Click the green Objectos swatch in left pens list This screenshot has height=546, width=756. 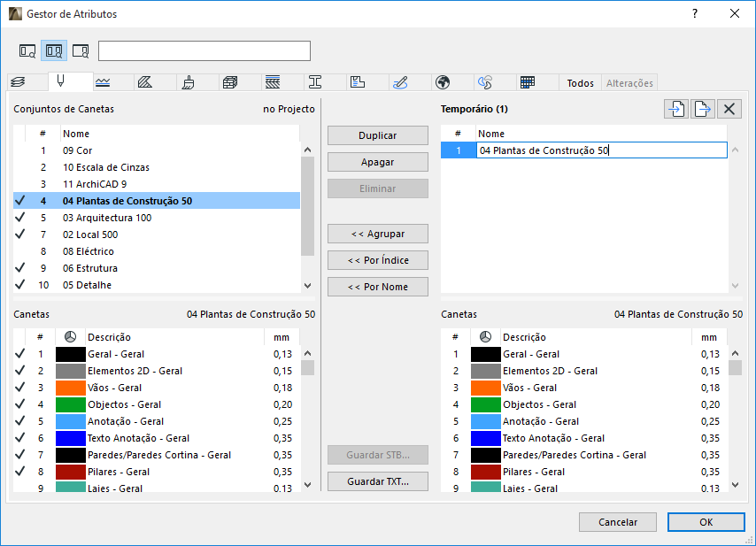pos(70,404)
